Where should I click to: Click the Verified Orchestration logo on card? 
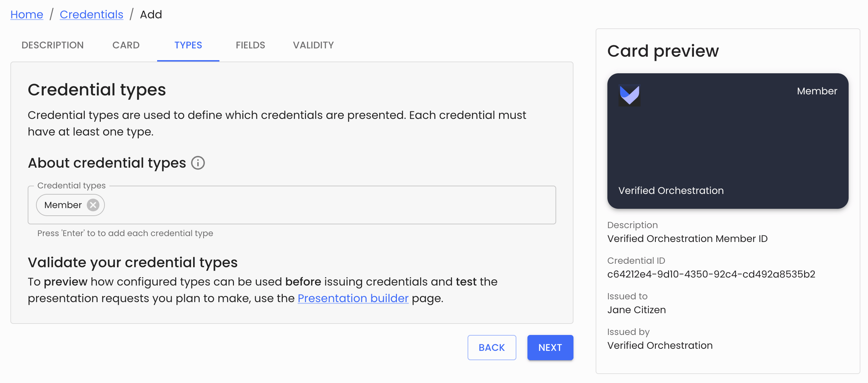pos(629,96)
